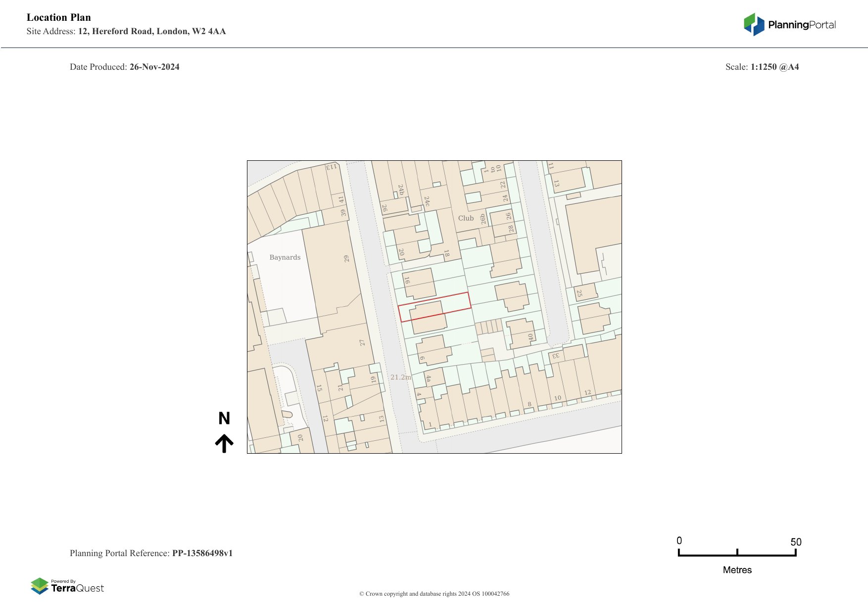Click the Location Plan title
This screenshot has width=868, height=614.
(59, 17)
